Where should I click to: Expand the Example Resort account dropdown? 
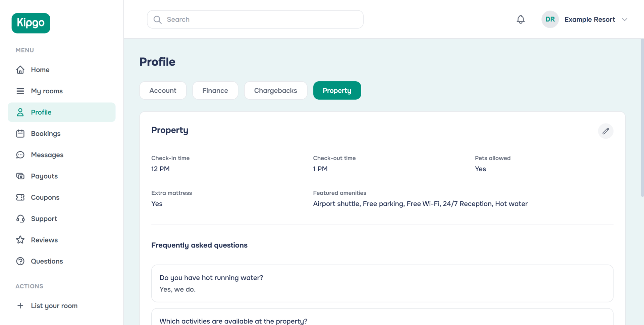[625, 19]
